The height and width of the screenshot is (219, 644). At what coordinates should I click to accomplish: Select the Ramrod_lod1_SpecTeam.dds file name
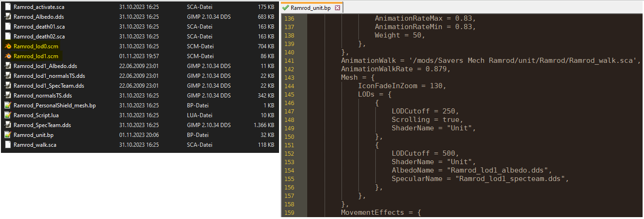(x=49, y=85)
